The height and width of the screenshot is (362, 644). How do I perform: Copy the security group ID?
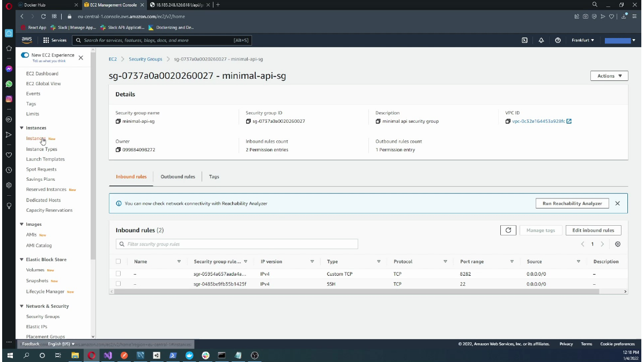248,121
